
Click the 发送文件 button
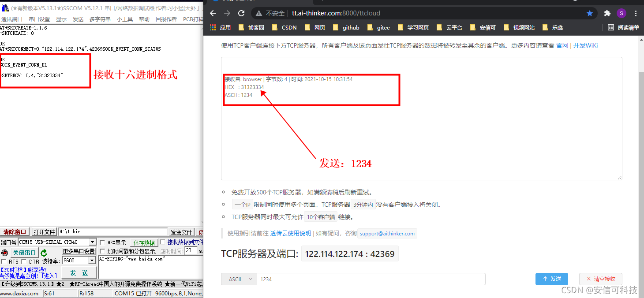tap(182, 232)
